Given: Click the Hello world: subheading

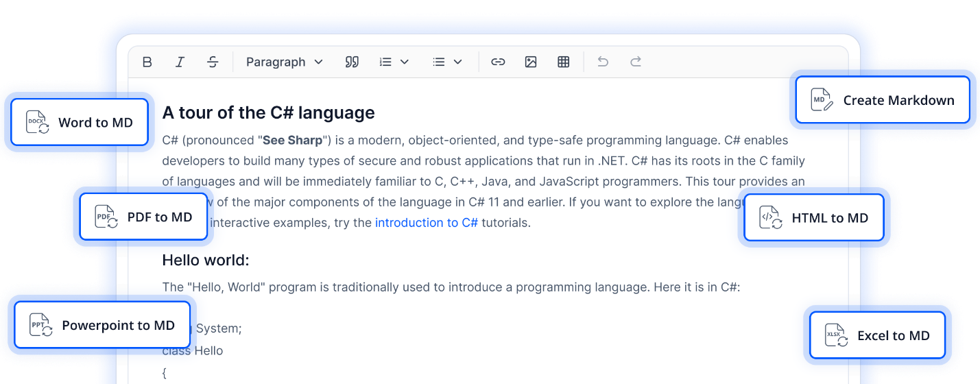Looking at the screenshot, I should [x=206, y=261].
